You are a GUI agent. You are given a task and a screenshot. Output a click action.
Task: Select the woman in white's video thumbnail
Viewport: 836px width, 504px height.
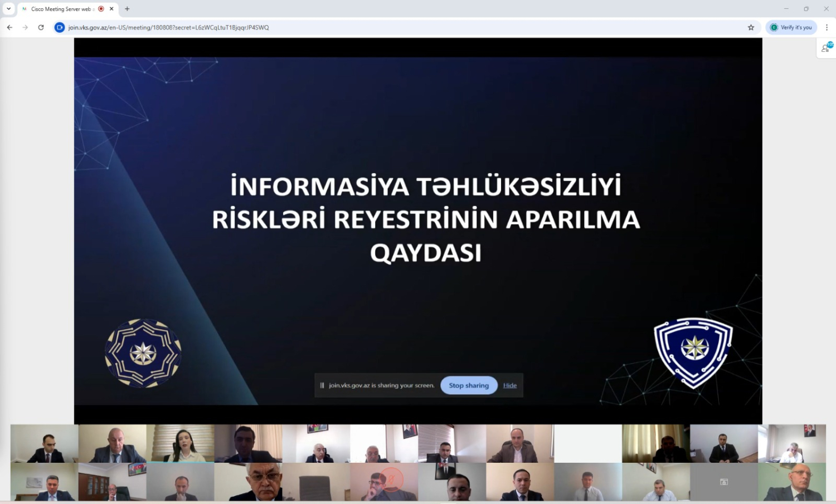[x=181, y=444]
